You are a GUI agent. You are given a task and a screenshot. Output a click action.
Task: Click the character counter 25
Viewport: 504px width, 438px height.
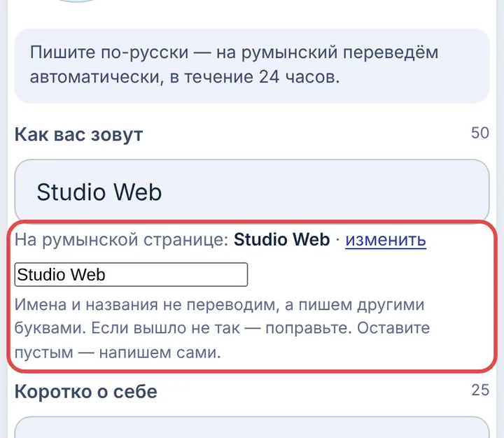[x=480, y=390]
